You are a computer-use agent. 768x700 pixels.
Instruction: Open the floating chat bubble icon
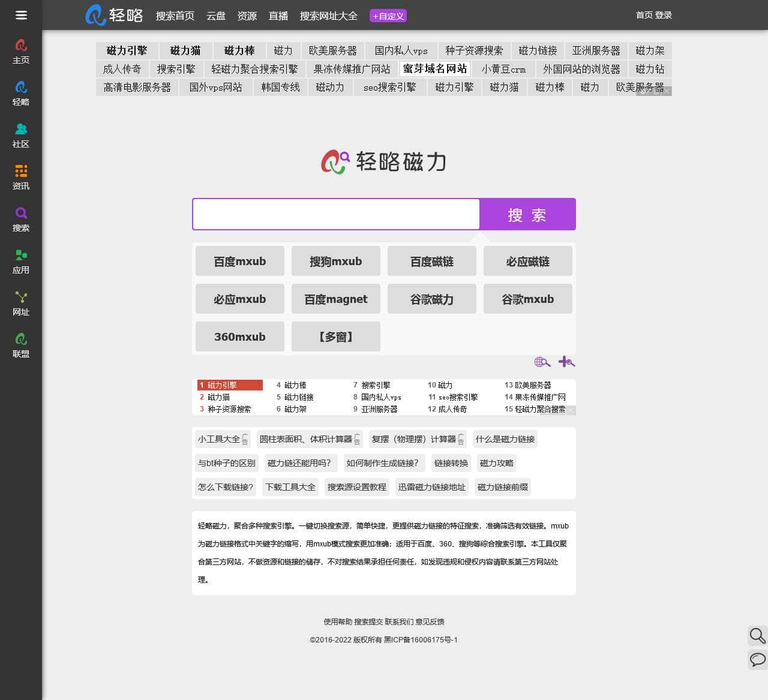(758, 659)
